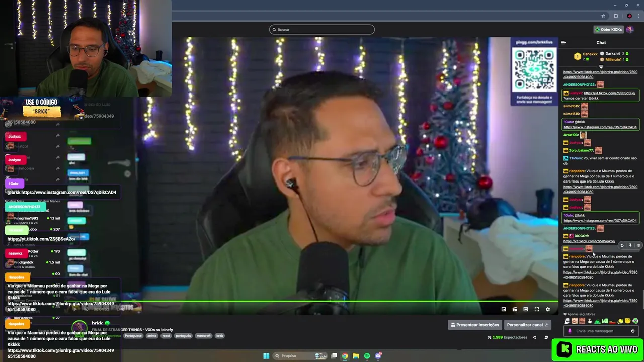Share the stream via share icon
644x362 pixels.
[534, 337]
